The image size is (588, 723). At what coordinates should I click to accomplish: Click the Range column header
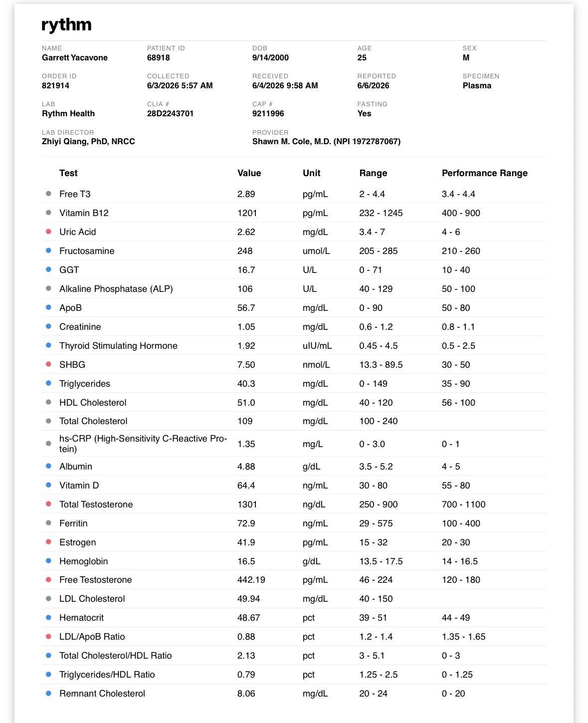(373, 173)
